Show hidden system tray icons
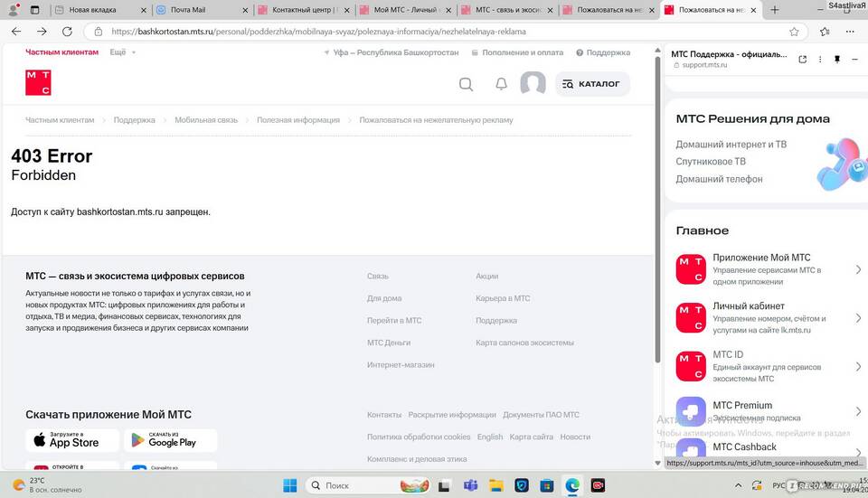The width and height of the screenshot is (868, 498). 738,485
